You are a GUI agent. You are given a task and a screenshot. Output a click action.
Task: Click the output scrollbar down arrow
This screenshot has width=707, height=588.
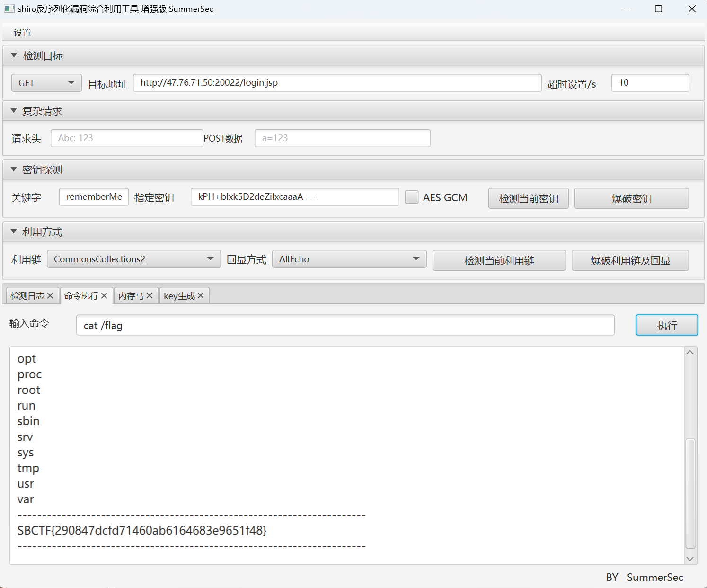690,559
